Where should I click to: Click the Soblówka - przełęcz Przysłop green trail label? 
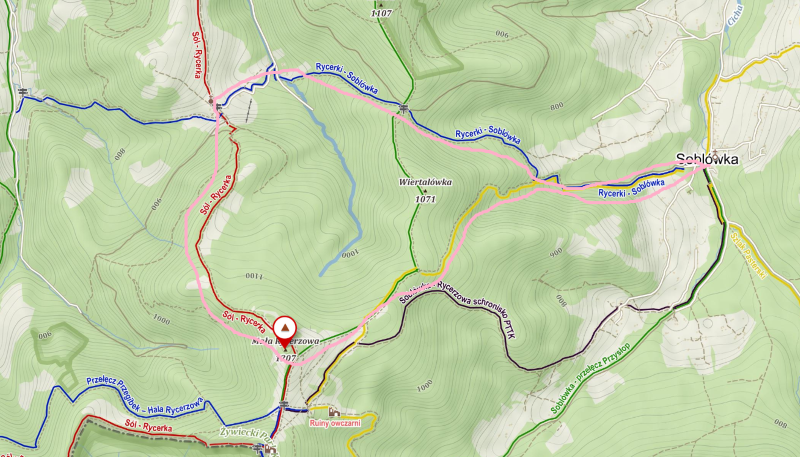click(590, 378)
